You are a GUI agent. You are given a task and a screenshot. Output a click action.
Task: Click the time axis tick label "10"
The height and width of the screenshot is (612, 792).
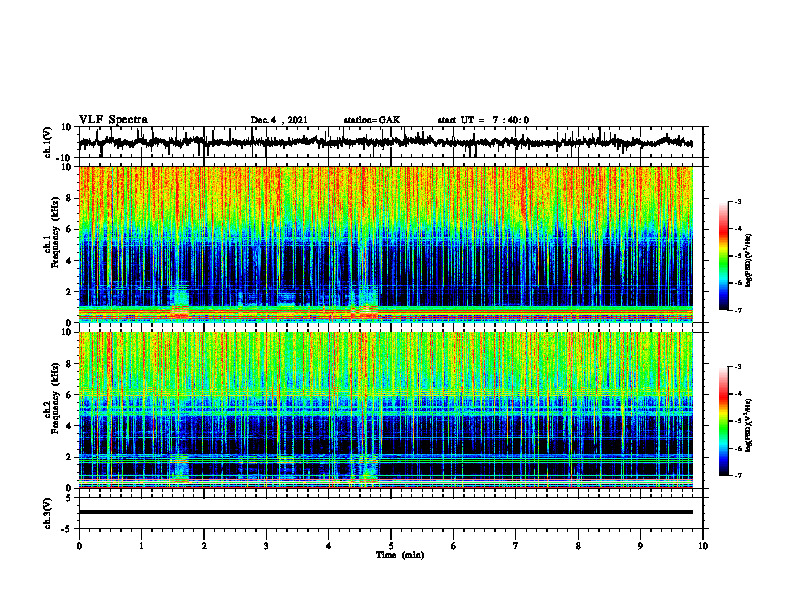tap(703, 546)
